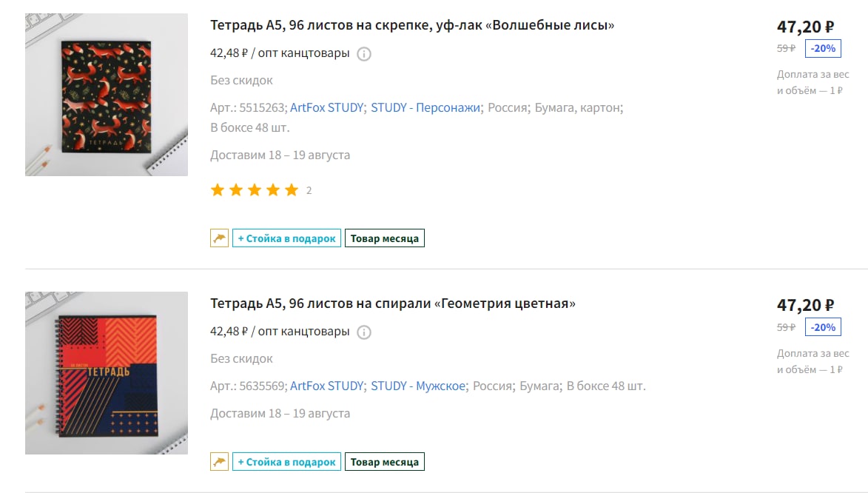Image resolution: width=868 pixels, height=493 pixels.
Task: Click crossed-out 59 ₽ old price of «Волшебные лисы»
Action: click(786, 48)
